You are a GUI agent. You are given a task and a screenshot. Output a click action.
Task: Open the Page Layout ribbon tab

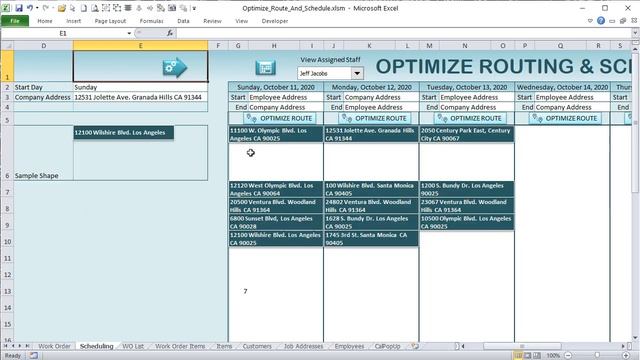(110, 21)
